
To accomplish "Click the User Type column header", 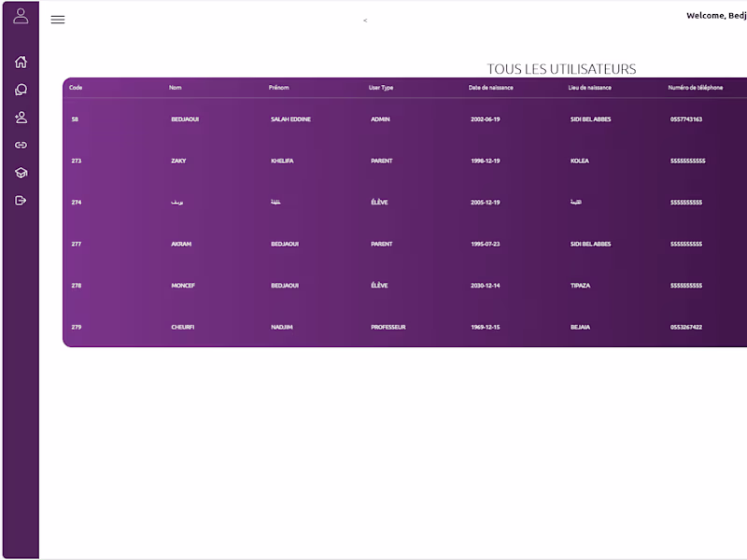I will click(381, 88).
